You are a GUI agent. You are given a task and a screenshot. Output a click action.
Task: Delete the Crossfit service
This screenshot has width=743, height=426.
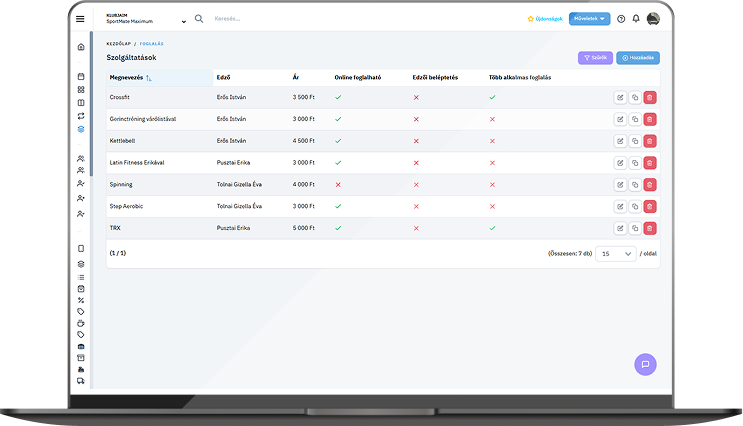(650, 98)
